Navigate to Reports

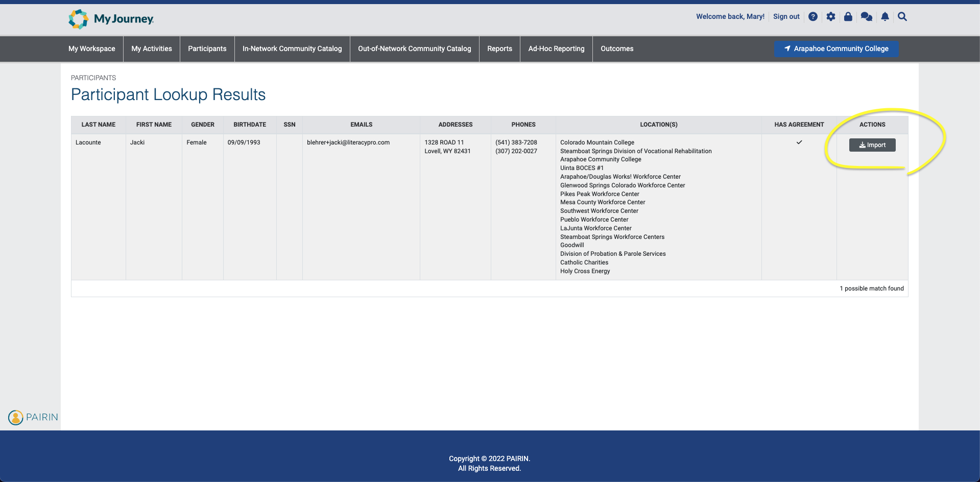(499, 49)
